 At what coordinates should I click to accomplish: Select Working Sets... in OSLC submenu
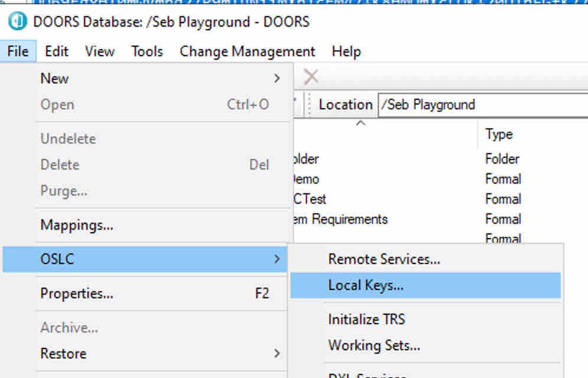pyautogui.click(x=426, y=346)
